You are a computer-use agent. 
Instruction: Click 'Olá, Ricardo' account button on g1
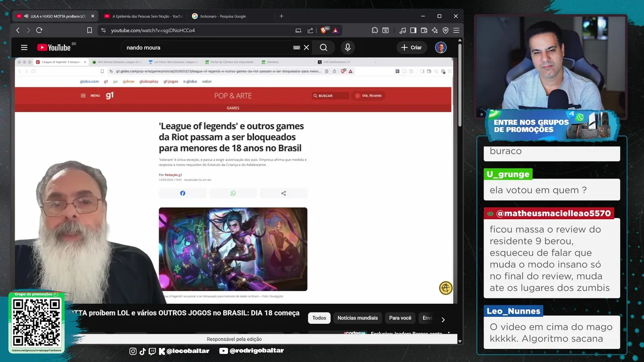coord(368,96)
